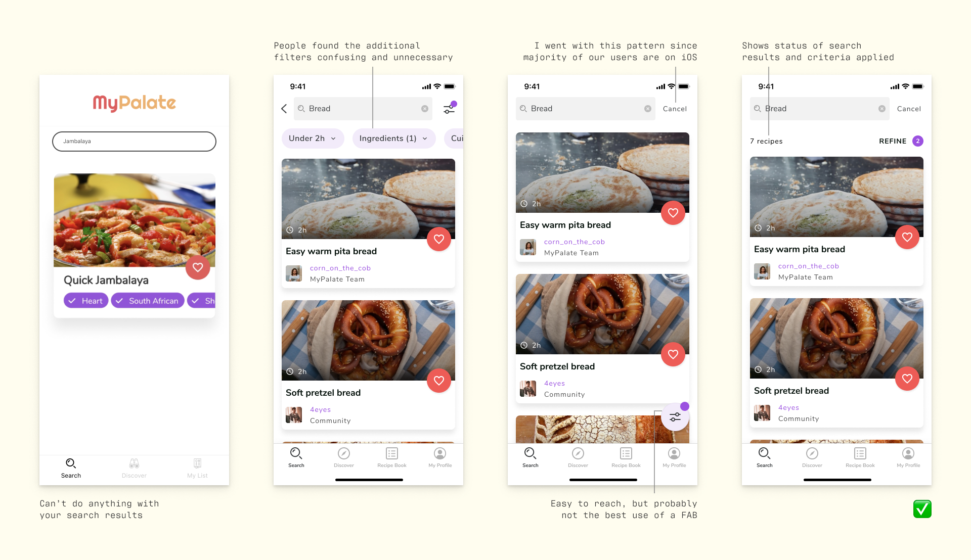Expand the Ingredients (1) filter dropdown
Viewport: 971px width, 560px height.
tap(394, 138)
